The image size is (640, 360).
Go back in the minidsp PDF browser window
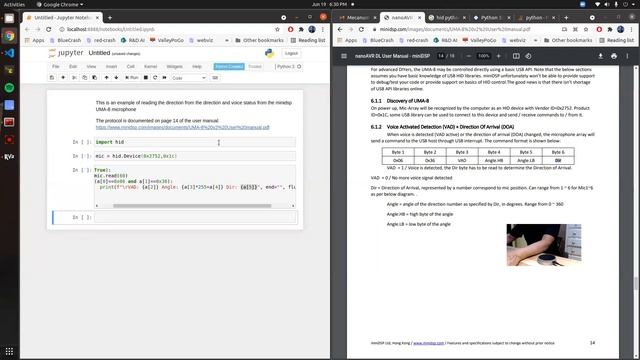coord(340,29)
